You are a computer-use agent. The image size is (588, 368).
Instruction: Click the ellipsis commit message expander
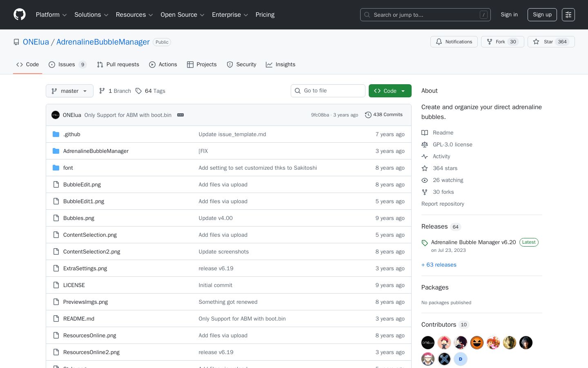pyautogui.click(x=180, y=115)
